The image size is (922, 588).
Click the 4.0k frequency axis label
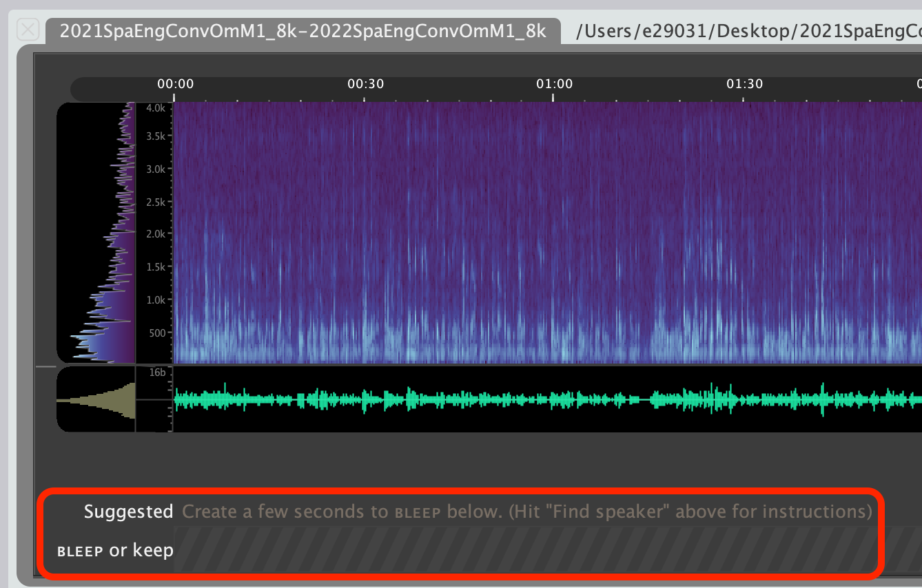click(x=155, y=108)
